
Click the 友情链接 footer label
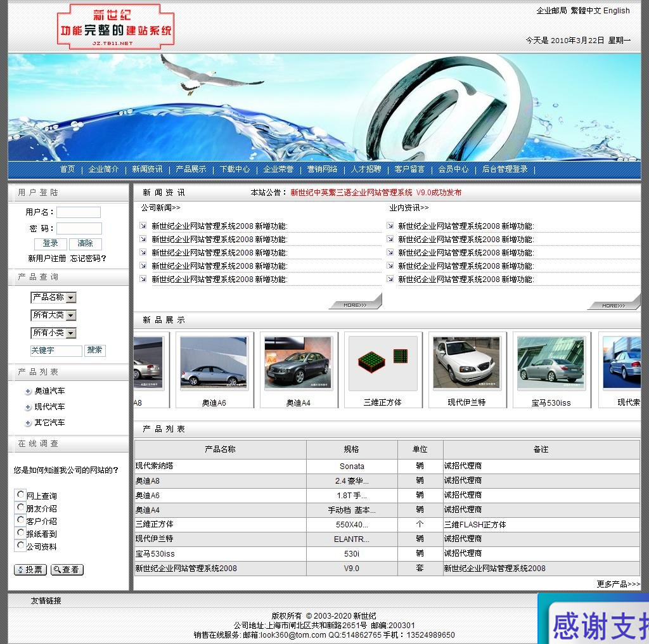click(46, 601)
